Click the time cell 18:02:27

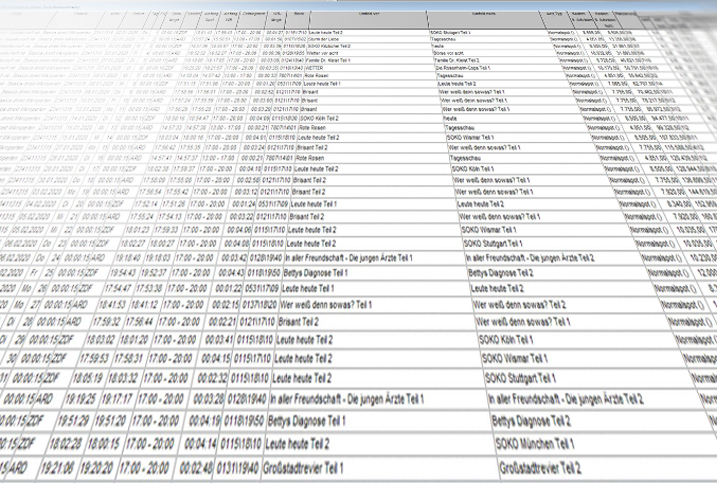pos(133,244)
